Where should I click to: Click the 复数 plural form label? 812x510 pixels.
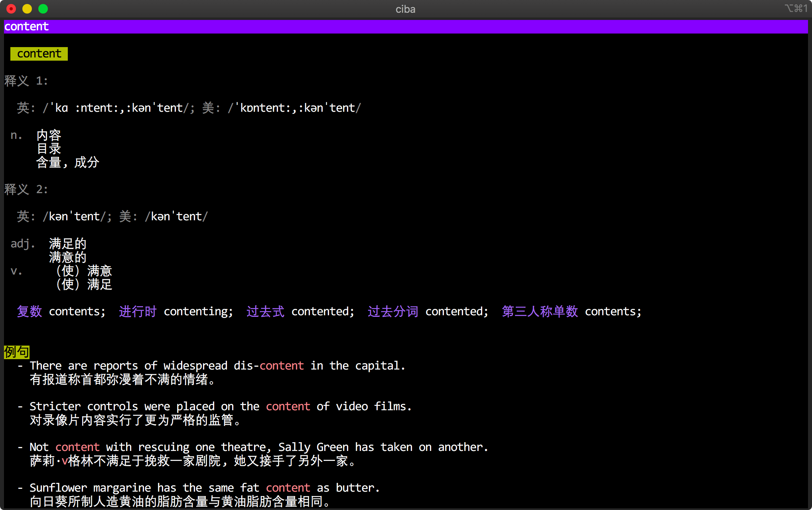30,312
